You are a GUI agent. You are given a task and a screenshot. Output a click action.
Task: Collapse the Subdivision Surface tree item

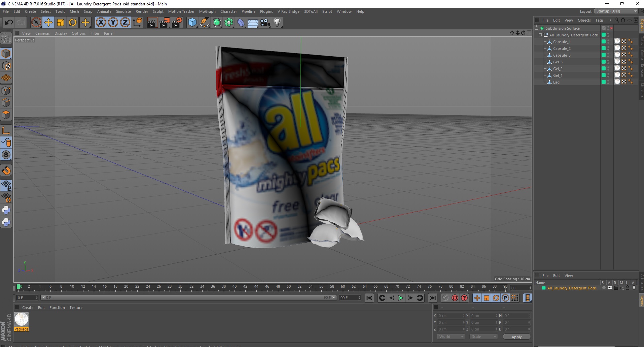click(x=537, y=28)
